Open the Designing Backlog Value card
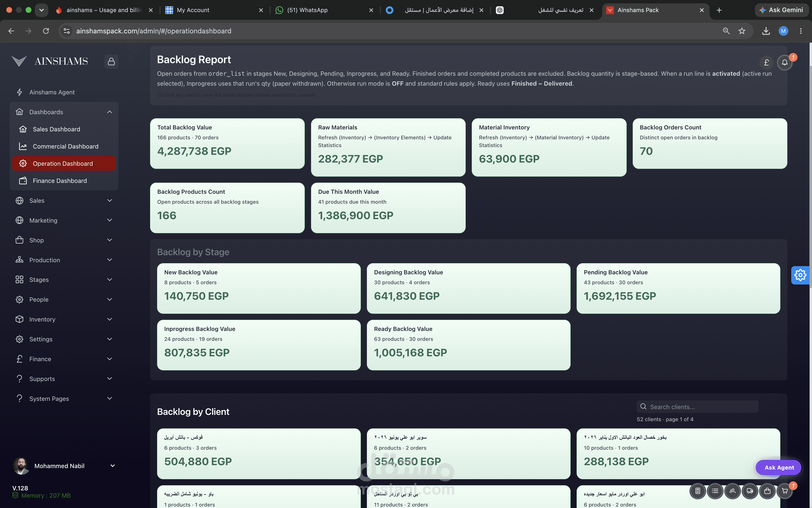 [468, 288]
